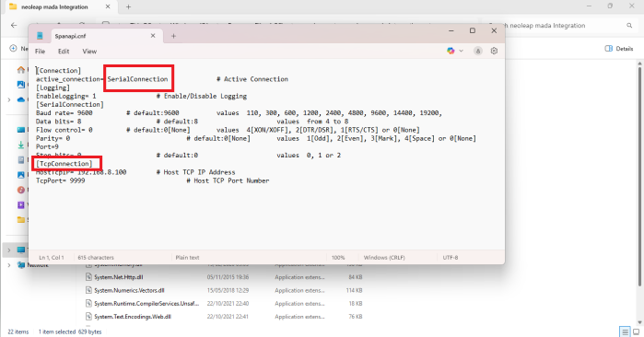This screenshot has width=644, height=337.
Task: Place cursor on the [TcpConnection] heading
Action: [x=64, y=163]
